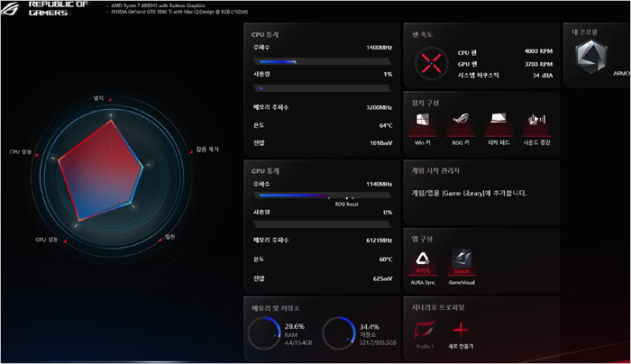Toggle the ROG 키 setting
Viewport: 631px width, 364px height.
(462, 123)
